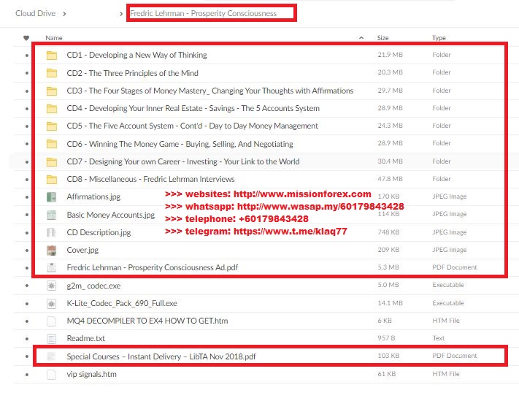
Task: Click the Basic Money Accounts.jpg thumbnail icon
Action: [x=51, y=215]
